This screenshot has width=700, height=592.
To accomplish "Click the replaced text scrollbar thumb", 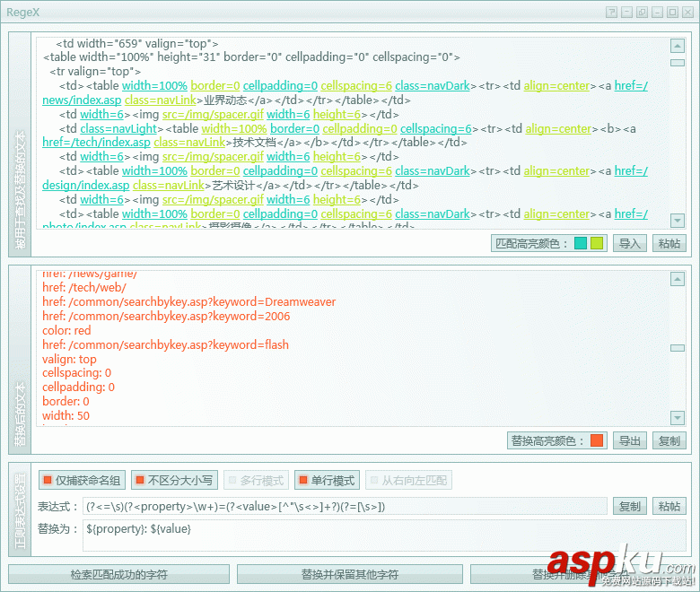I will coord(678,347).
